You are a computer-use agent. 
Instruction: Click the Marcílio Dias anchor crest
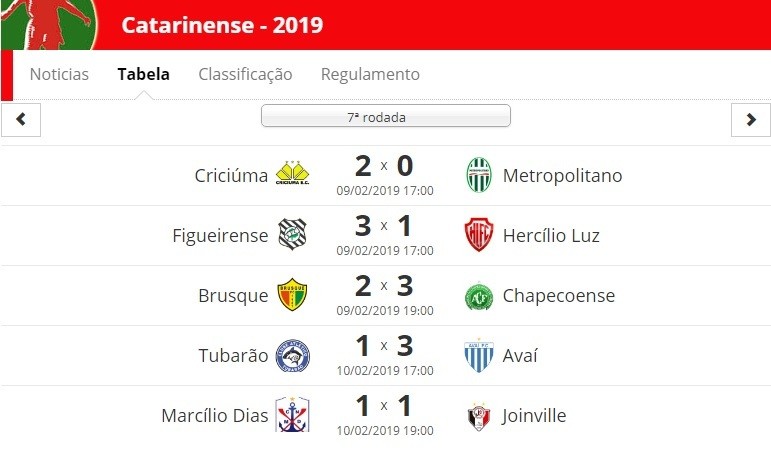coord(292,414)
